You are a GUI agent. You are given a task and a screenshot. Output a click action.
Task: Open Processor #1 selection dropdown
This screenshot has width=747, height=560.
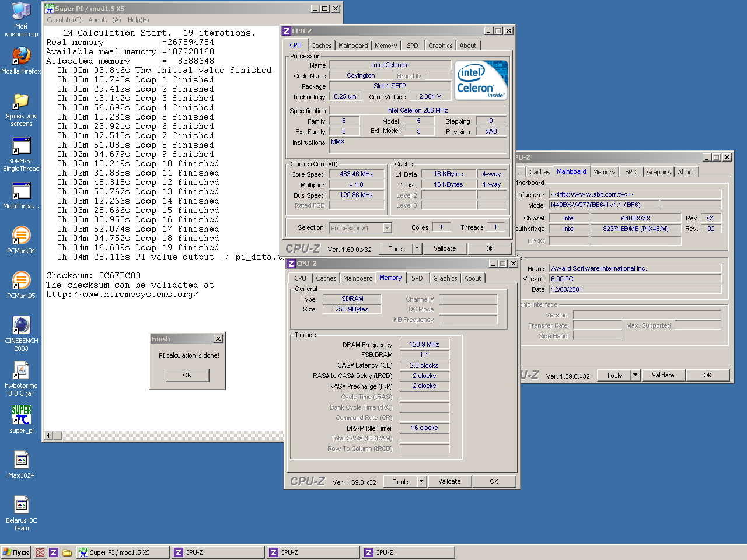click(388, 228)
